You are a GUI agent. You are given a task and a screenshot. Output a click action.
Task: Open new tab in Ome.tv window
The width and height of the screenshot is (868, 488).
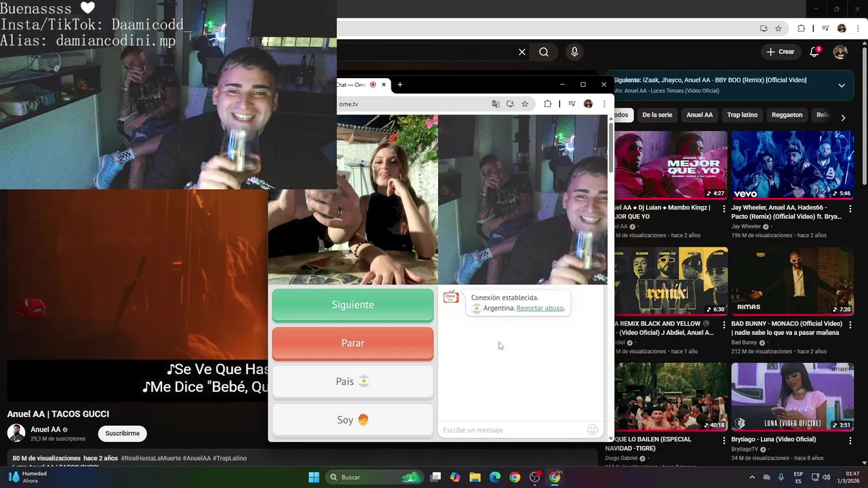click(400, 85)
